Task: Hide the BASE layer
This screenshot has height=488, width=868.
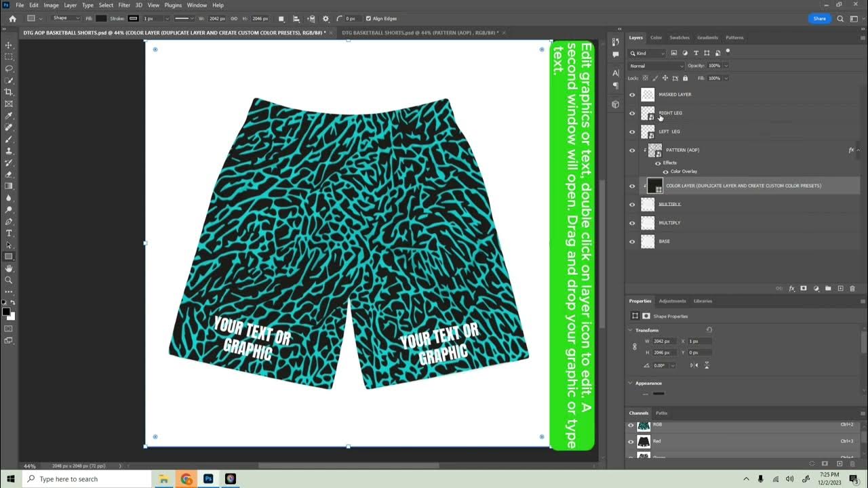Action: (632, 241)
